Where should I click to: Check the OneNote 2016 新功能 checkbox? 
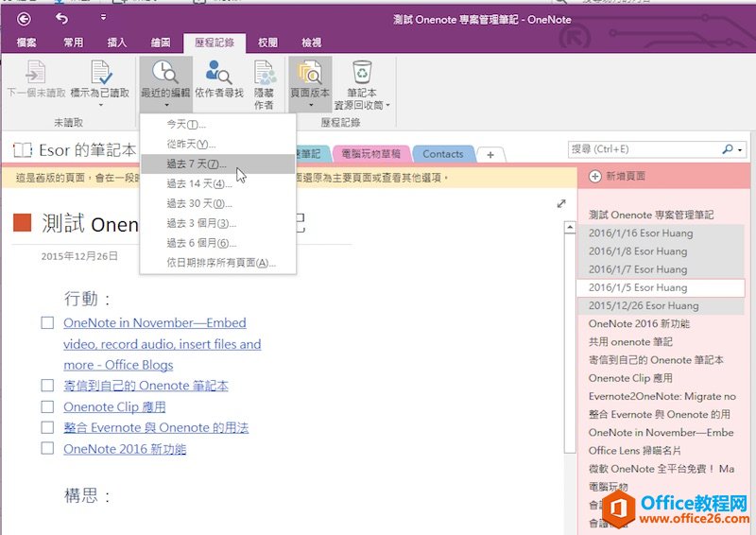click(x=47, y=449)
